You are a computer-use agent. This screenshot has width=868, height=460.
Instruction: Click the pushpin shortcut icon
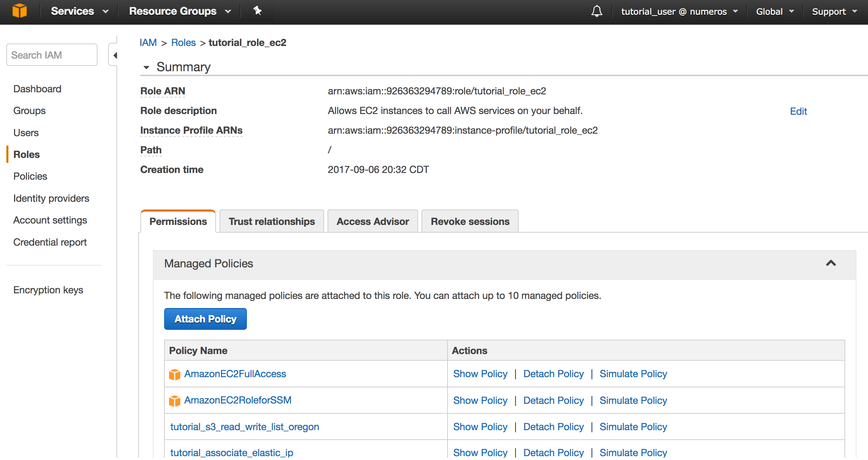click(x=257, y=11)
